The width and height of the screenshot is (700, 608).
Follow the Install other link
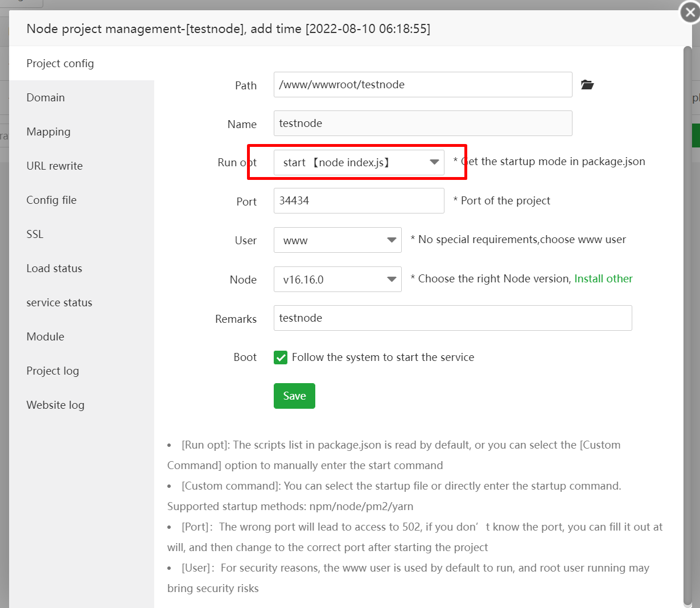pos(603,278)
